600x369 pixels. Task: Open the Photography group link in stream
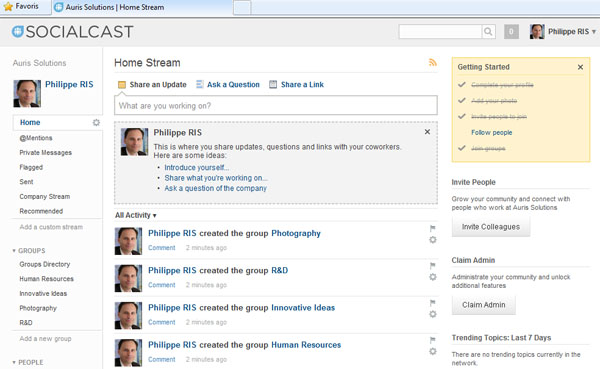point(296,233)
